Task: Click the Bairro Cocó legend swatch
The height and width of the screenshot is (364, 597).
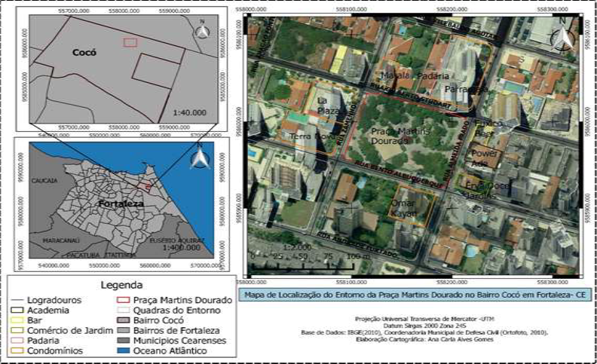Action: 121,320
